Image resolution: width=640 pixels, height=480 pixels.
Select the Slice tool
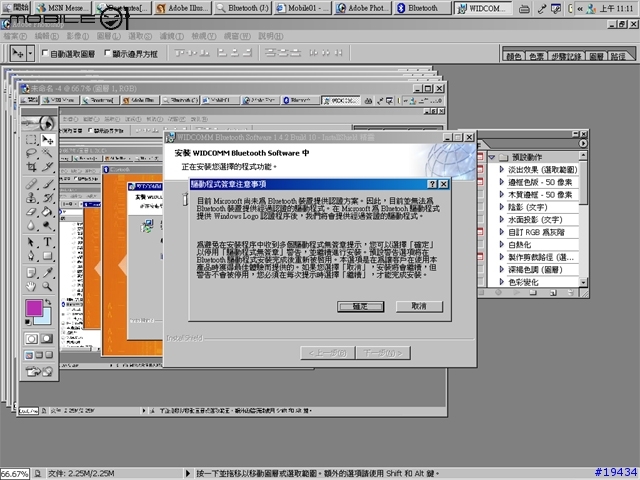pyautogui.click(x=48, y=167)
